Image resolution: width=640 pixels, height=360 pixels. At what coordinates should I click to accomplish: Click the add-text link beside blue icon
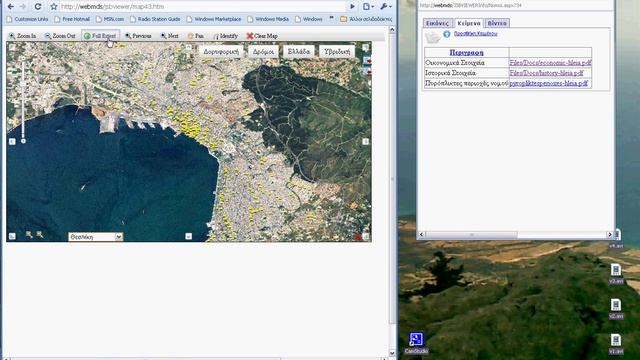tap(476, 34)
